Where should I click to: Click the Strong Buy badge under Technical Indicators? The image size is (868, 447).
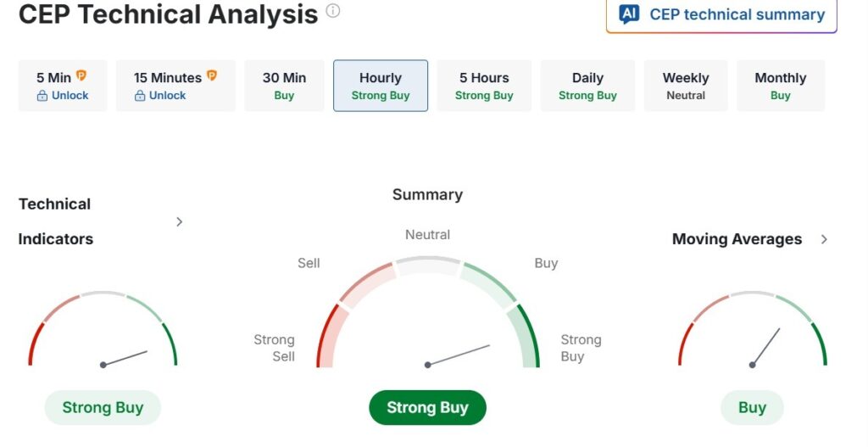click(x=103, y=408)
